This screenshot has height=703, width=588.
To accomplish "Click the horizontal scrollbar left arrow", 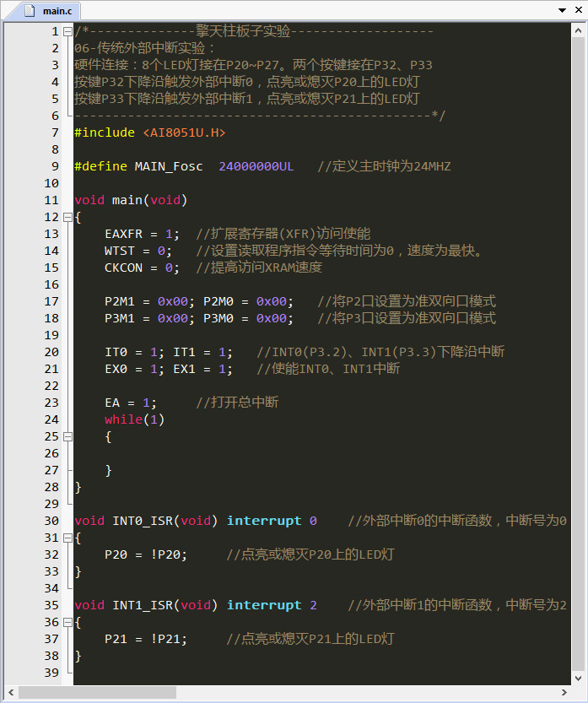I will click(x=11, y=693).
